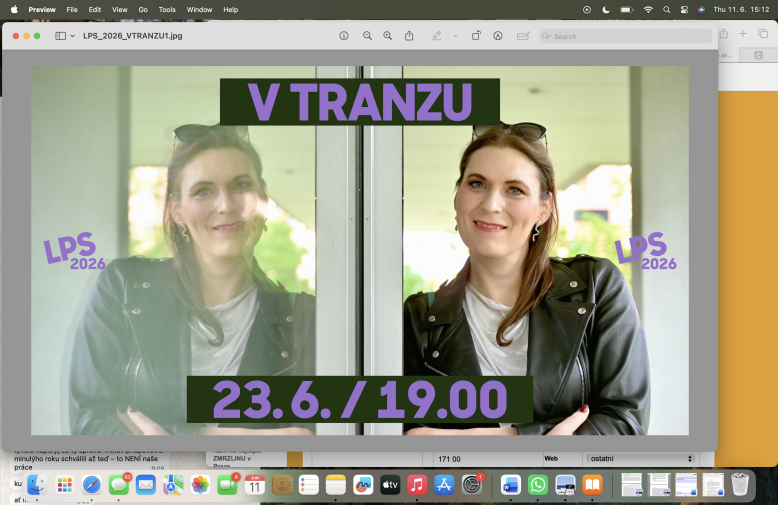Open Control Center in menu bar

pyautogui.click(x=684, y=9)
